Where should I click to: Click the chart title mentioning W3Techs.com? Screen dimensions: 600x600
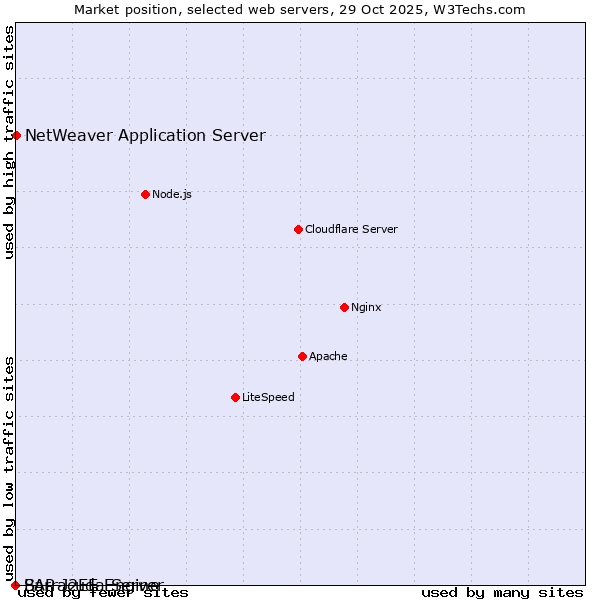pos(300,10)
